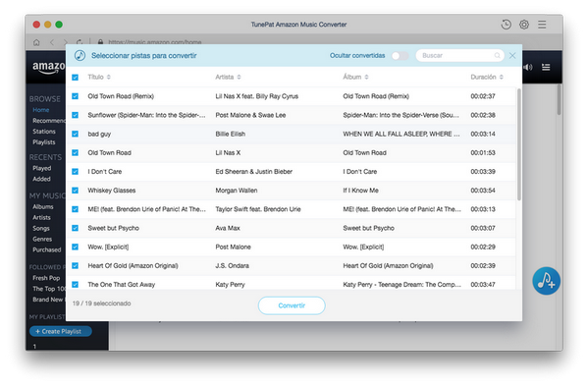Uncheck Old Town Road by Lil Nas X

[75, 152]
